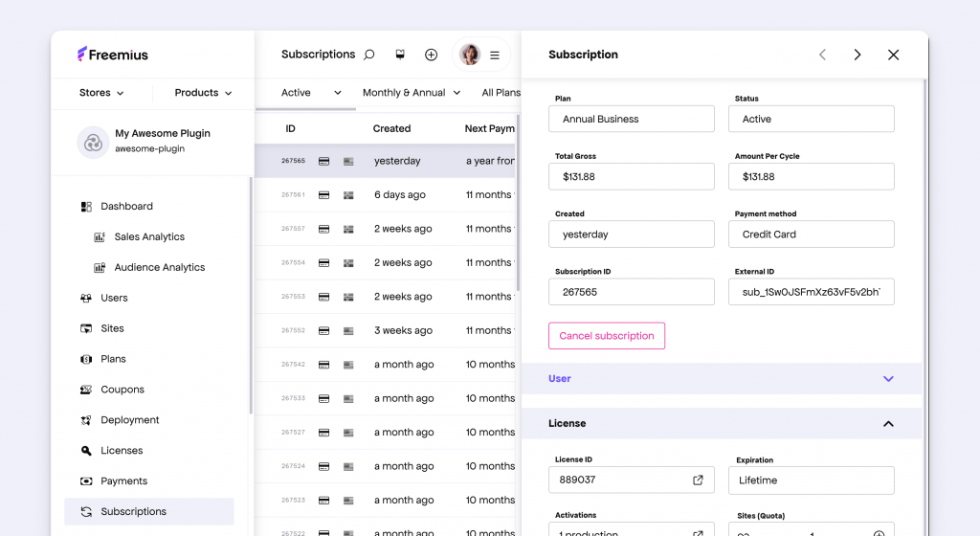Open Sales Analytics in sidebar

tap(149, 237)
